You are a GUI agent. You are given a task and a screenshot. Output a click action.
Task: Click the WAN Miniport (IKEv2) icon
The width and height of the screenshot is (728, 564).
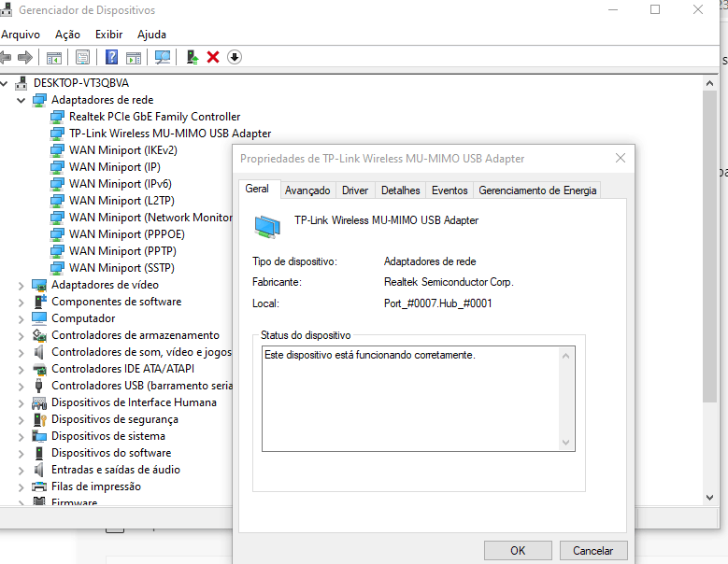tap(57, 150)
